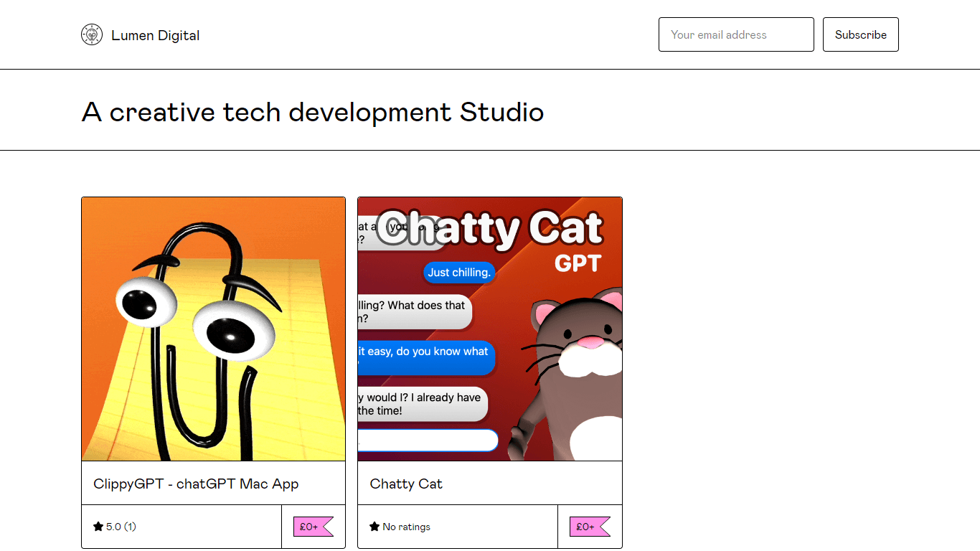Click the star icon beside 5.0 rating
The width and height of the screenshot is (980, 551).
click(x=98, y=527)
